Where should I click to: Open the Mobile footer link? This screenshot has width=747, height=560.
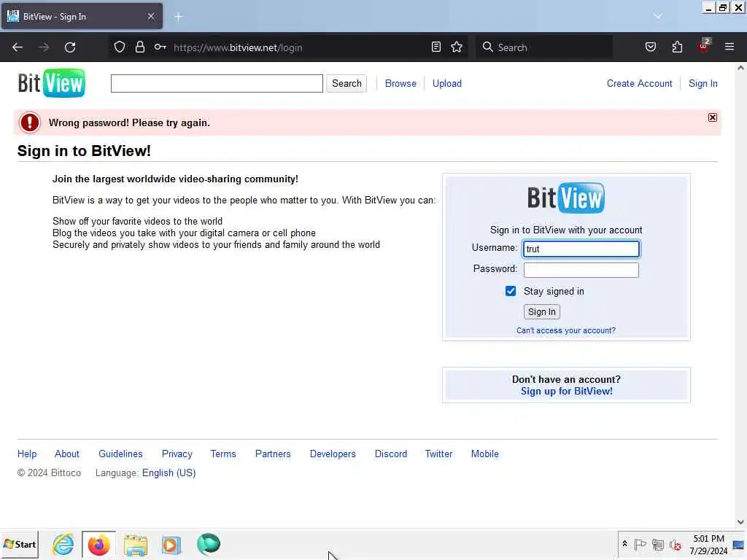tap(485, 454)
